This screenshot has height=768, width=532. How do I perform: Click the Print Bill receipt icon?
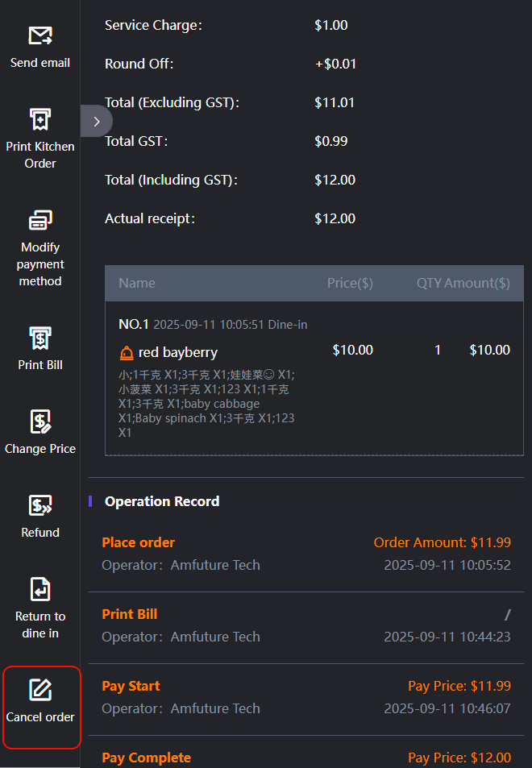tap(40, 338)
